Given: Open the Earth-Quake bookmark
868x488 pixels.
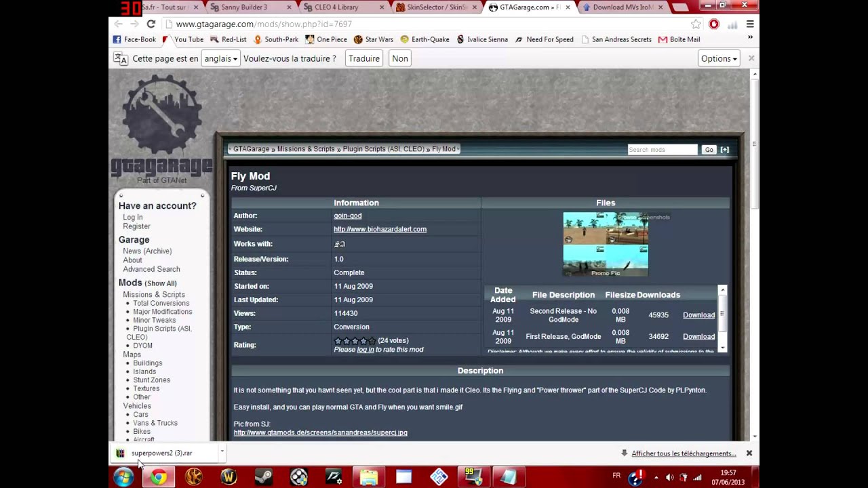Looking at the screenshot, I should pyautogui.click(x=425, y=39).
